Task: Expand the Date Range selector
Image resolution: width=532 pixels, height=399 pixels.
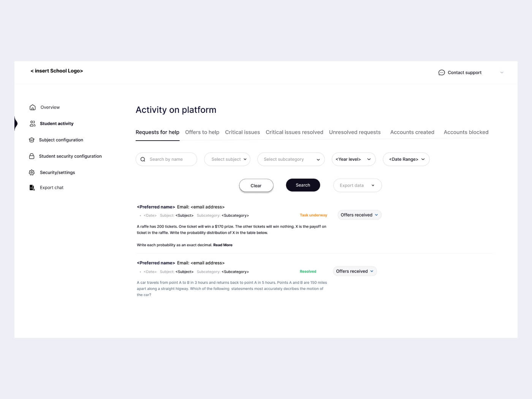Action: [406, 159]
